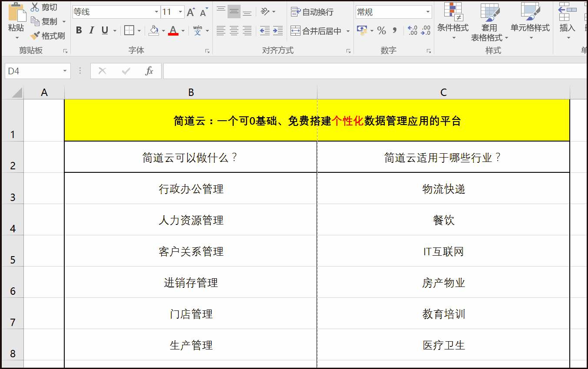Click the formula bar input area
Screen dimensions: 588x369
(x=375, y=71)
